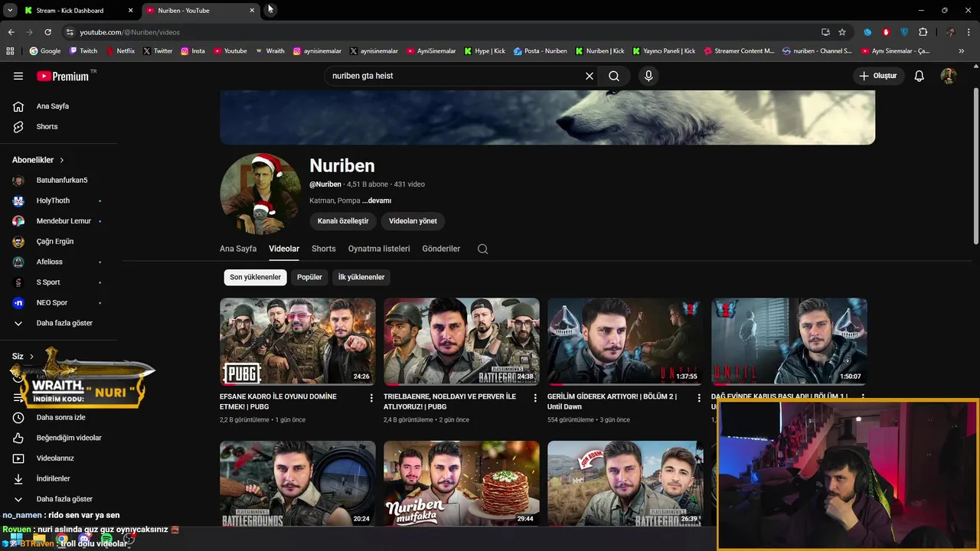The height and width of the screenshot is (551, 980).
Task: Open more options for GERİLİM GİDEREK video
Action: [x=699, y=398]
